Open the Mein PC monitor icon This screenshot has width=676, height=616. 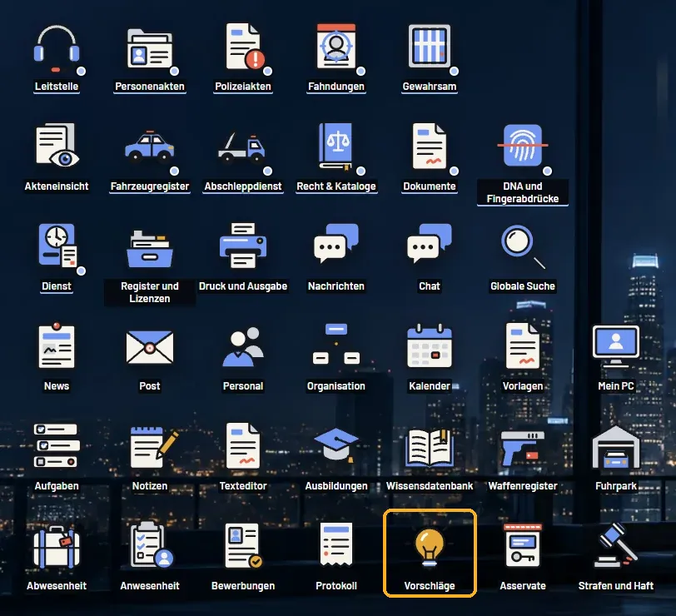point(616,346)
